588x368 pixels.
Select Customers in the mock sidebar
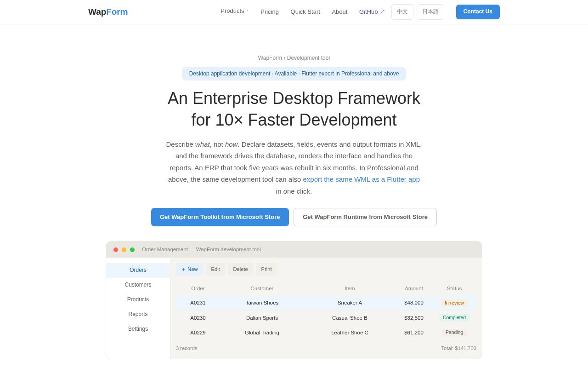click(x=138, y=285)
